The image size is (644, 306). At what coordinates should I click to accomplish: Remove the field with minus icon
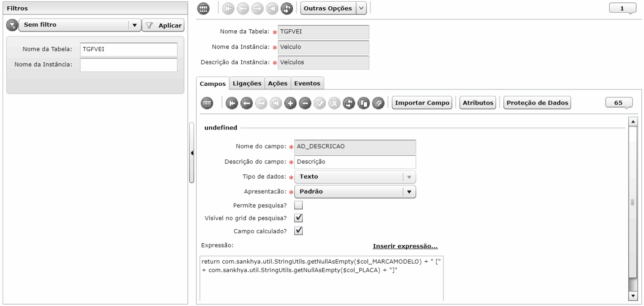click(x=305, y=103)
